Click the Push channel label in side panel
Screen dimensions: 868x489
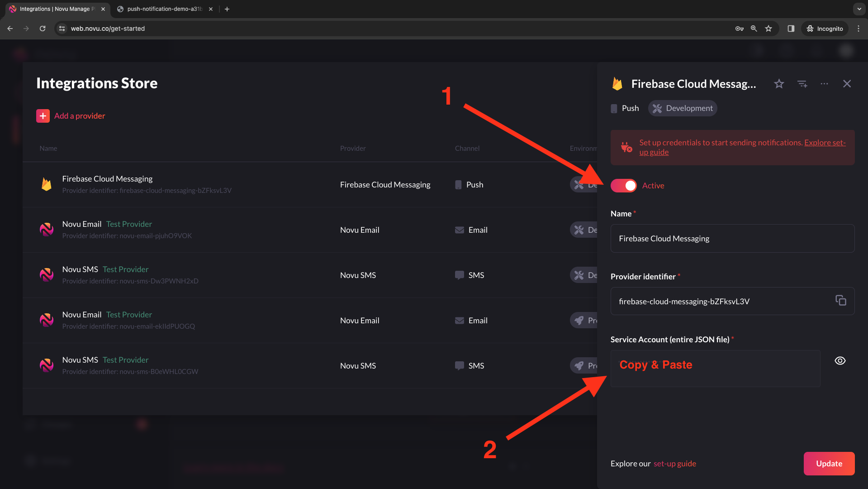[x=630, y=108]
